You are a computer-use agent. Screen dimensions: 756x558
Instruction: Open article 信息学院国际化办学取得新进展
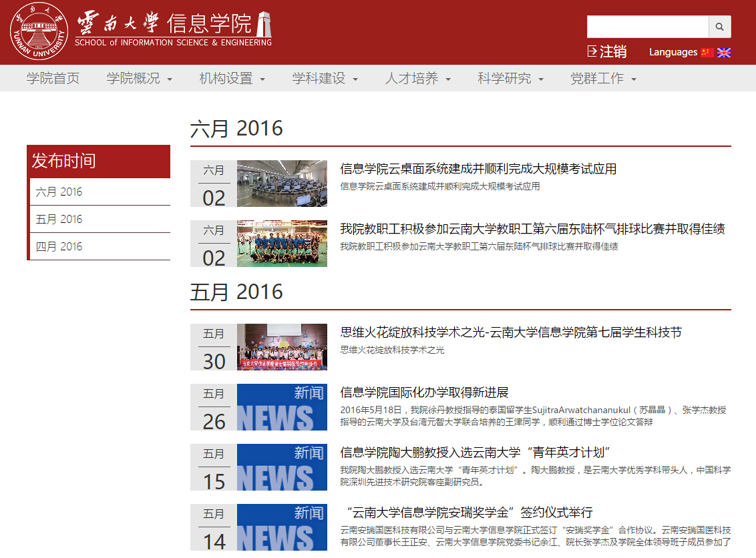point(424,392)
